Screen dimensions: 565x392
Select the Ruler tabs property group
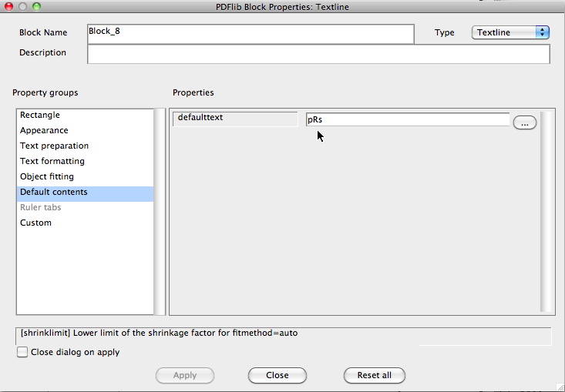point(85,208)
